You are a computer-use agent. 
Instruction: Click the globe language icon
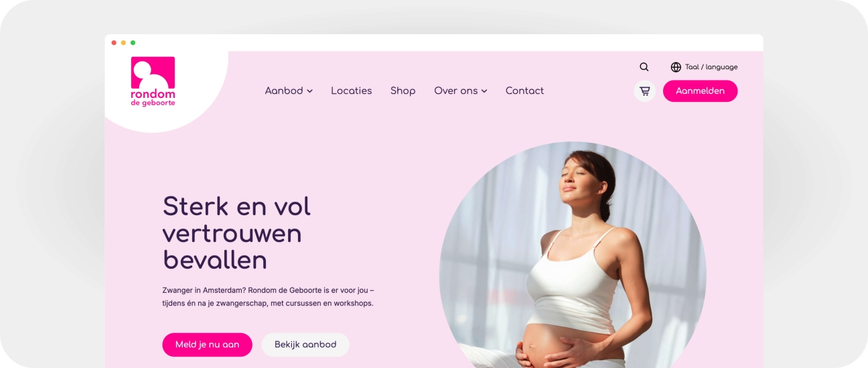676,67
